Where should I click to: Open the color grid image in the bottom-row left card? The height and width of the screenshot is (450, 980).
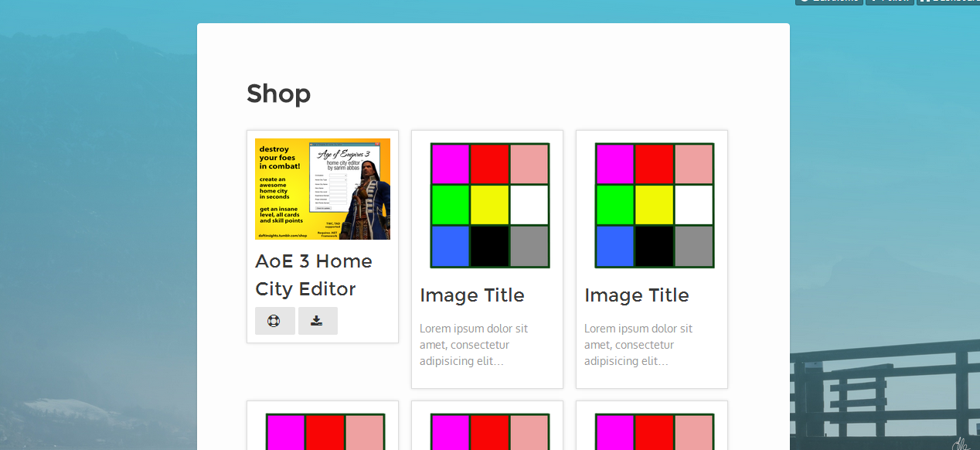[325, 431]
